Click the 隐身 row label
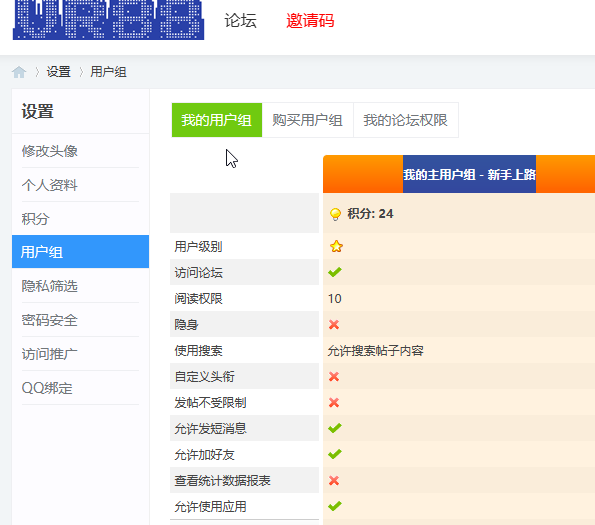This screenshot has height=525, width=595. (186, 324)
